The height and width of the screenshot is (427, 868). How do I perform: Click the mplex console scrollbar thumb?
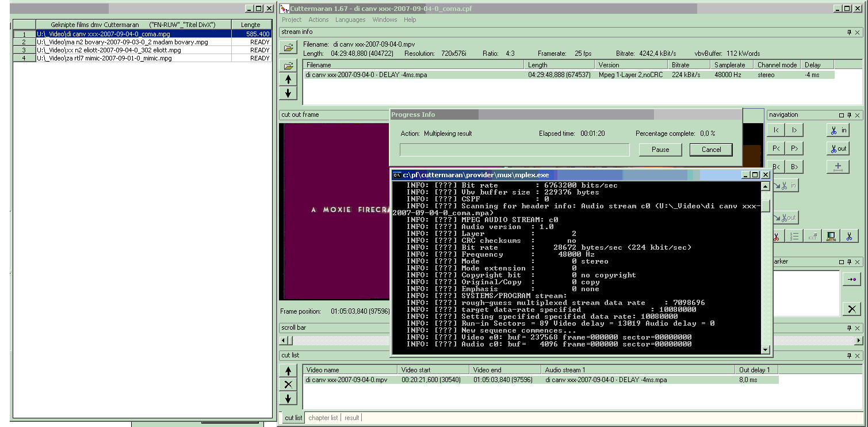tap(765, 207)
